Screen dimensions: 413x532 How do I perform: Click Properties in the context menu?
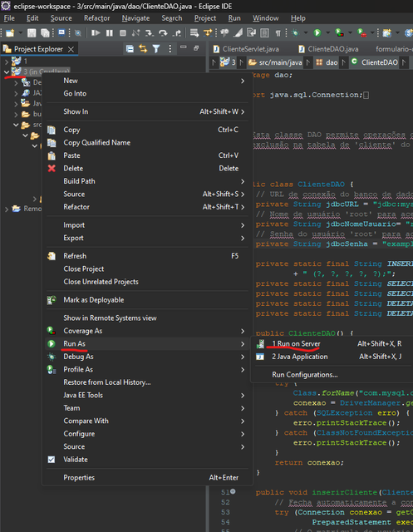point(79,477)
